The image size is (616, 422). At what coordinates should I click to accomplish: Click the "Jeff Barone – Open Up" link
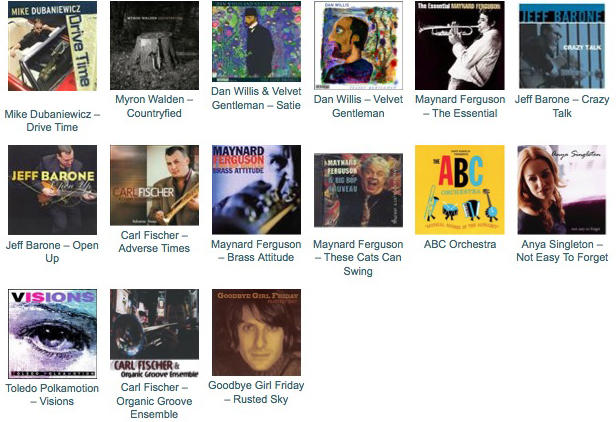[52, 251]
